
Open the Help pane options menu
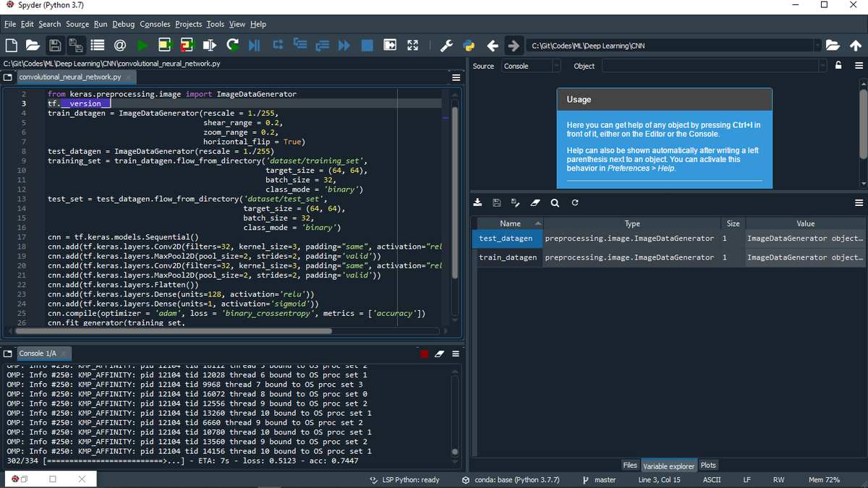pyautogui.click(x=859, y=66)
